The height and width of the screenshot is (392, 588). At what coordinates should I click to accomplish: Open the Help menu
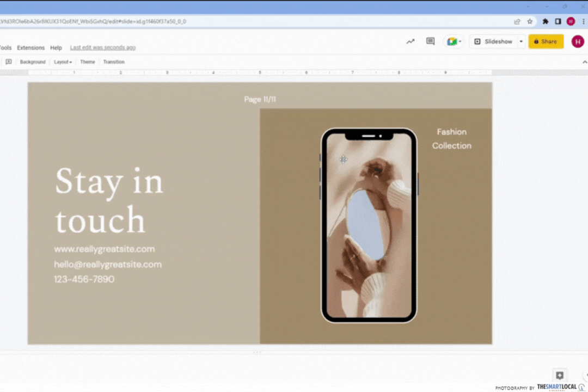(56, 48)
